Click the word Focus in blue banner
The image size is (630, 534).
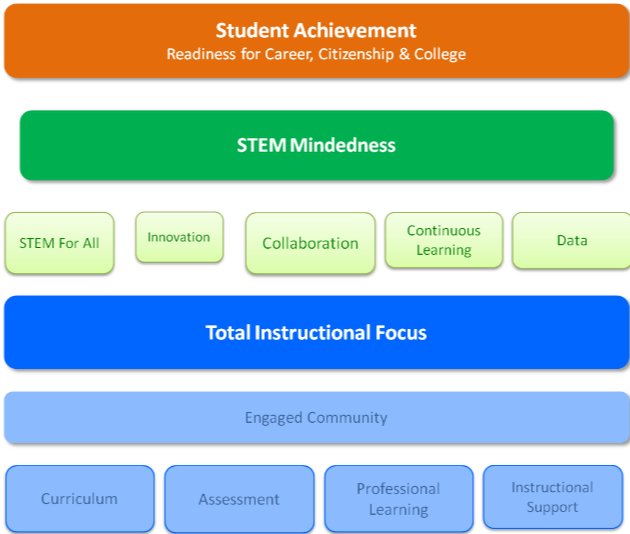(x=399, y=332)
